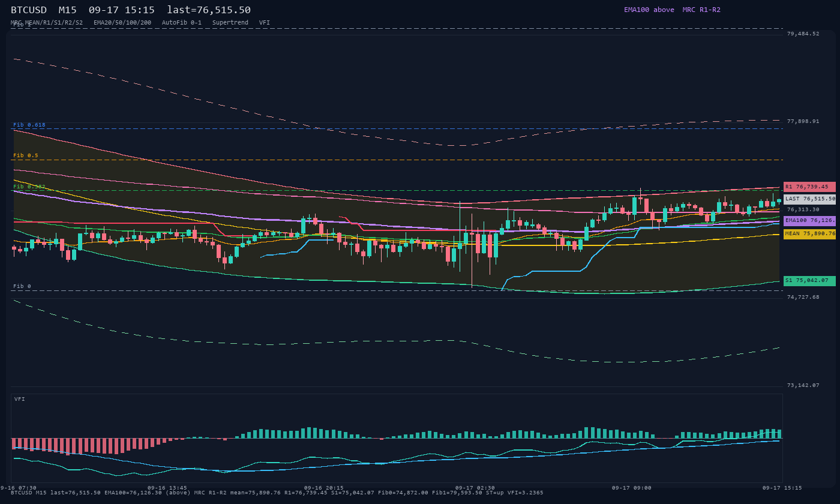The height and width of the screenshot is (504, 840).
Task: Click the 09-16 07:30 time axis label
Action: pyautogui.click(x=19, y=488)
